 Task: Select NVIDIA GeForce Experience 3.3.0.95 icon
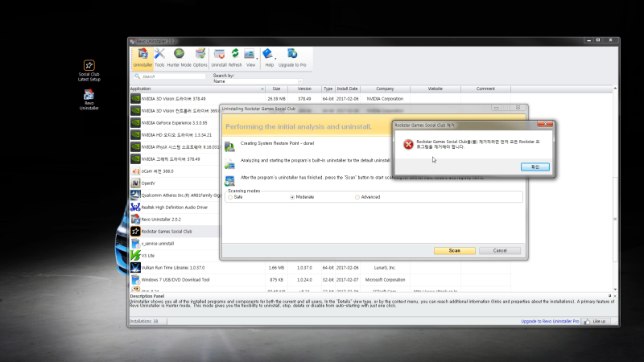[x=135, y=123]
